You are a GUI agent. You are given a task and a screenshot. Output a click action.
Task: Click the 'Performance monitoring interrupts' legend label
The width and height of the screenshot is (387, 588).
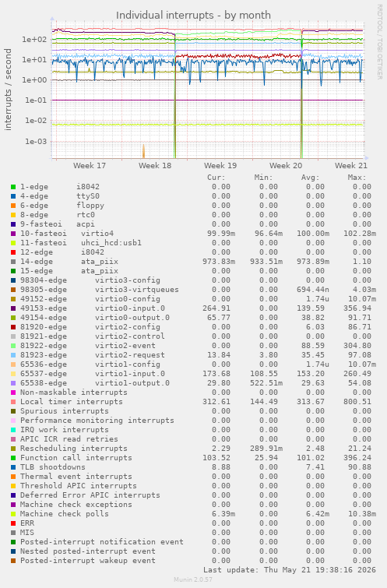97,421
